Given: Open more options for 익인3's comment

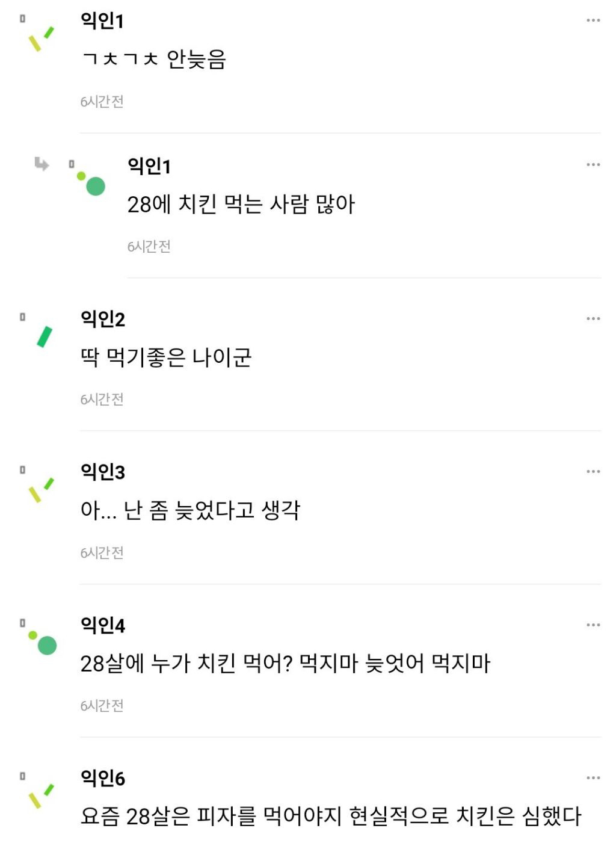Looking at the screenshot, I should coord(593,471).
